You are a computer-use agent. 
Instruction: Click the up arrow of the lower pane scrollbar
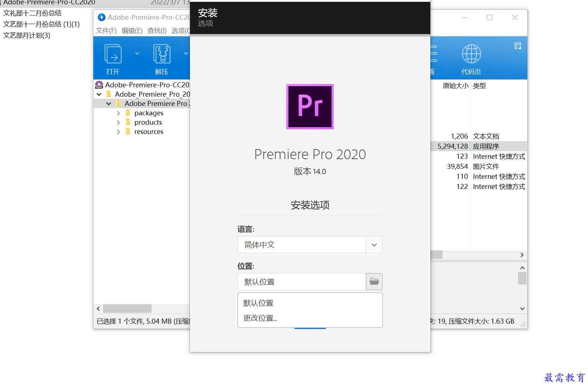pyautogui.click(x=522, y=268)
